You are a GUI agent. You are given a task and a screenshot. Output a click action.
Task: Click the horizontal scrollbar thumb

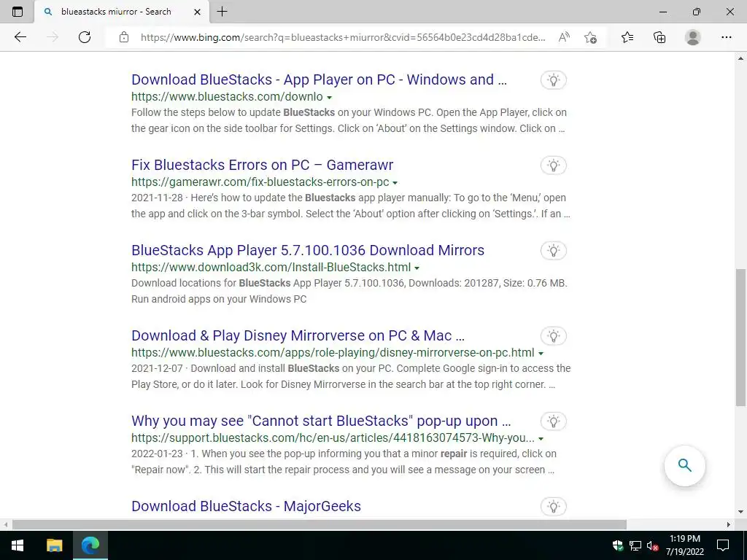point(320,524)
